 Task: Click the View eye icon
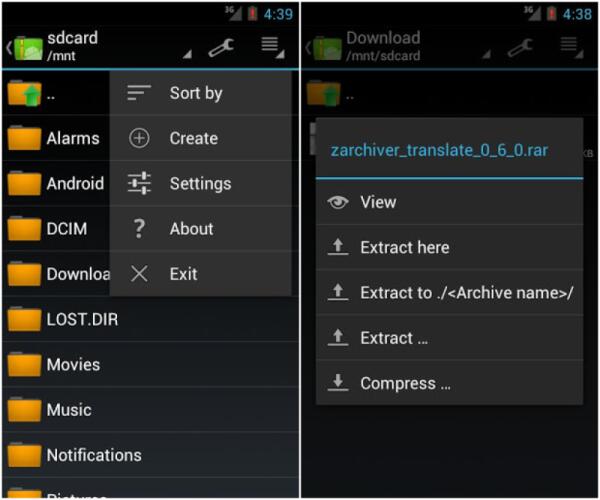(x=338, y=202)
